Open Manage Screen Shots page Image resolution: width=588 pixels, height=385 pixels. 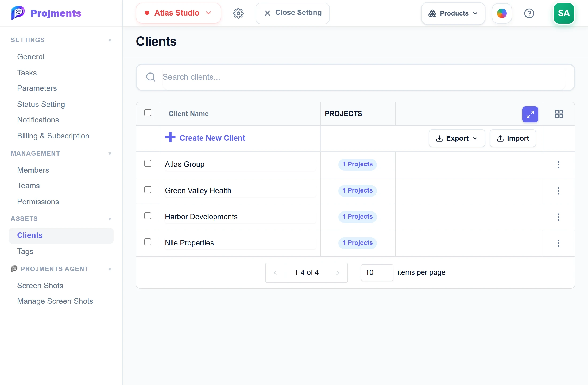pyautogui.click(x=55, y=301)
